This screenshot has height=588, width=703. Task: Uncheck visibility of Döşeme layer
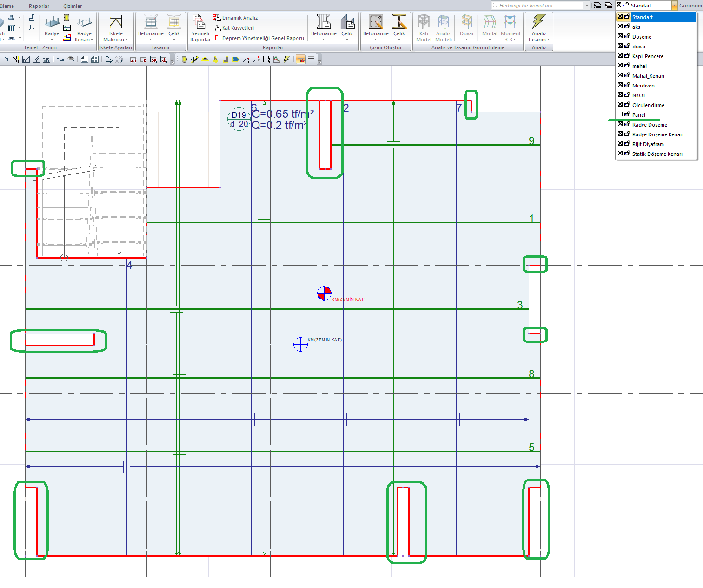click(x=620, y=36)
